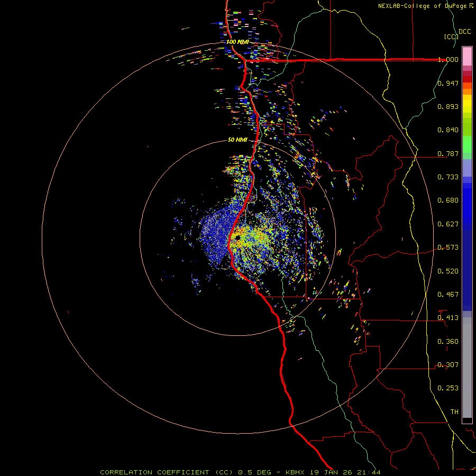Pick the light pink color bar segment
This screenshot has height=476, width=476.
[x=467, y=56]
